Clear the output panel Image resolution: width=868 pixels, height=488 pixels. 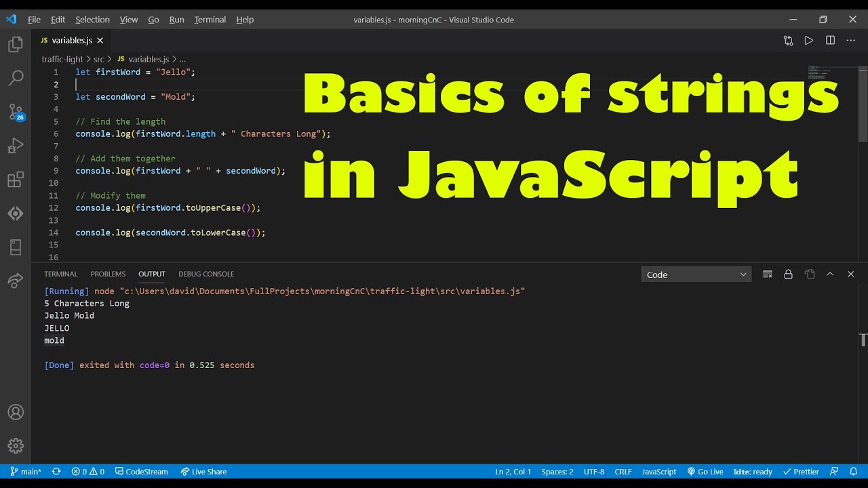pos(768,274)
